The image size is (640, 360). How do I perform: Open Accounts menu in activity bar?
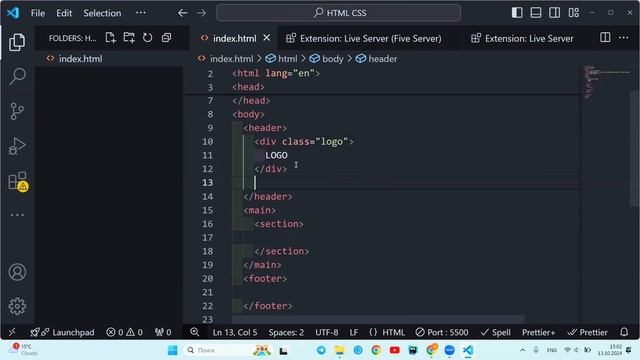click(17, 272)
